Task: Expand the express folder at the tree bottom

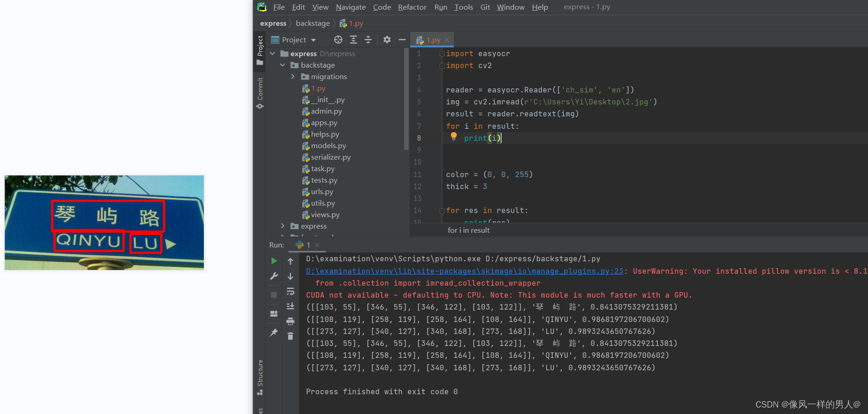Action: coord(283,226)
